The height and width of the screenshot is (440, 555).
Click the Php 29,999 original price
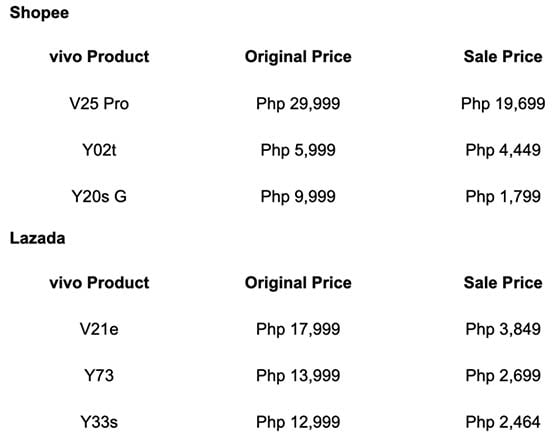click(x=298, y=104)
